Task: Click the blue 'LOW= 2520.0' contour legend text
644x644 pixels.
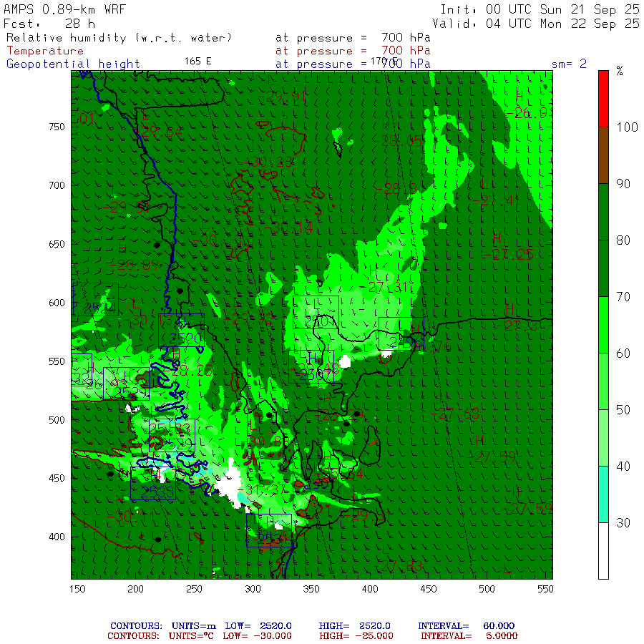Action: tap(258, 626)
